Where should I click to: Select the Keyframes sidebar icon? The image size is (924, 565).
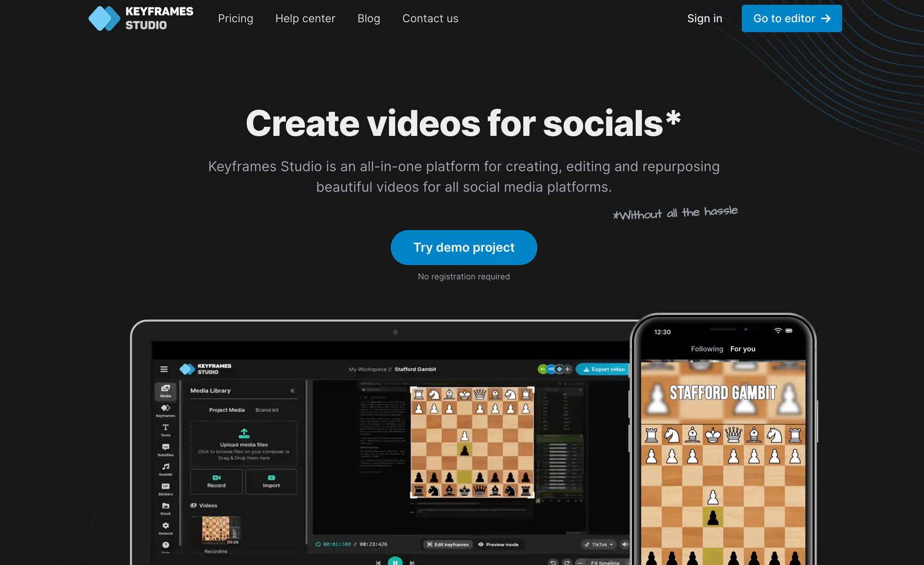click(x=165, y=410)
